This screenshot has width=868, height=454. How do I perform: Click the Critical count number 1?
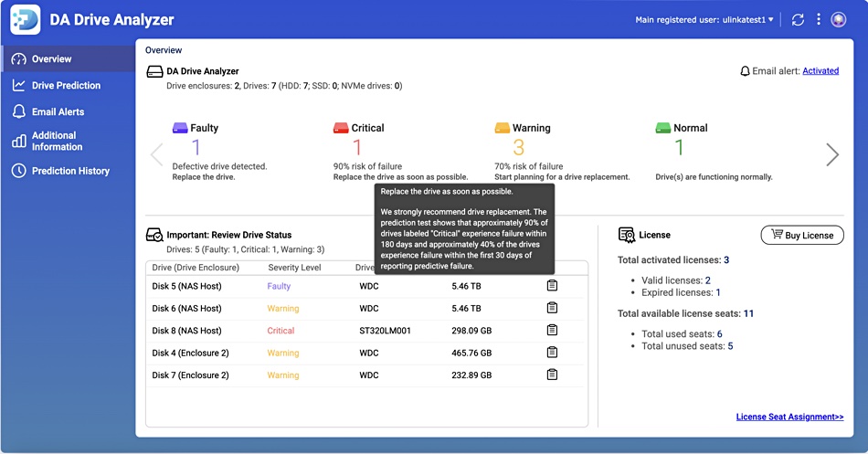pyautogui.click(x=357, y=147)
